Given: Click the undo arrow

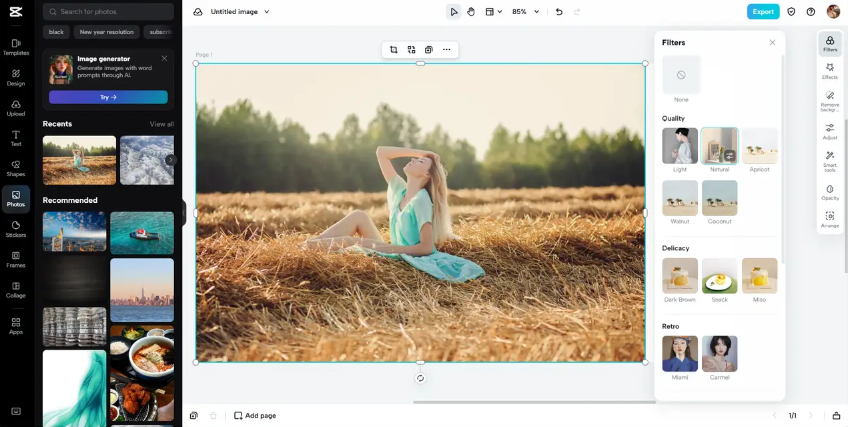Looking at the screenshot, I should [559, 12].
